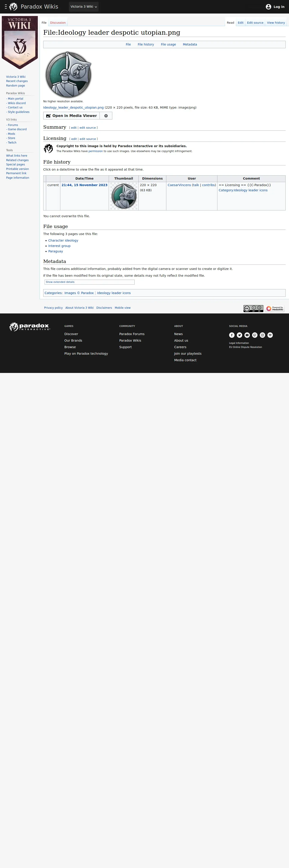289x868 pixels.
Task: Open Paradox Forums footer link
Action: (132, 334)
